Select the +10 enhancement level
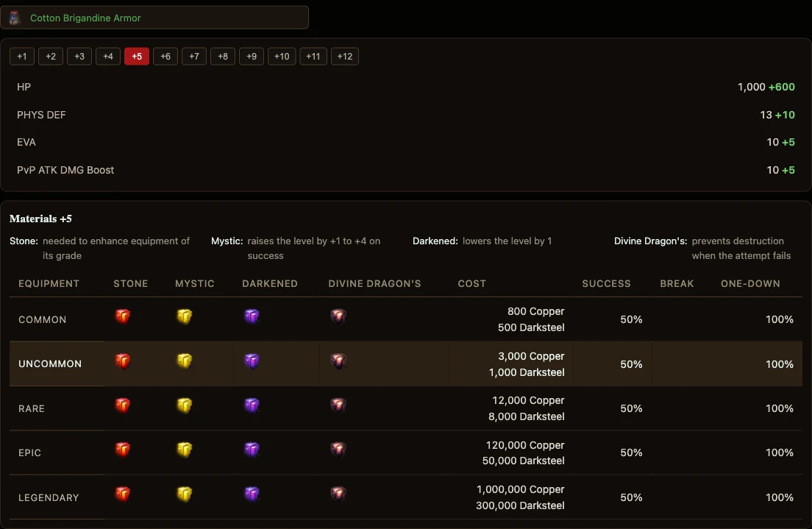This screenshot has width=812, height=529. [x=282, y=57]
